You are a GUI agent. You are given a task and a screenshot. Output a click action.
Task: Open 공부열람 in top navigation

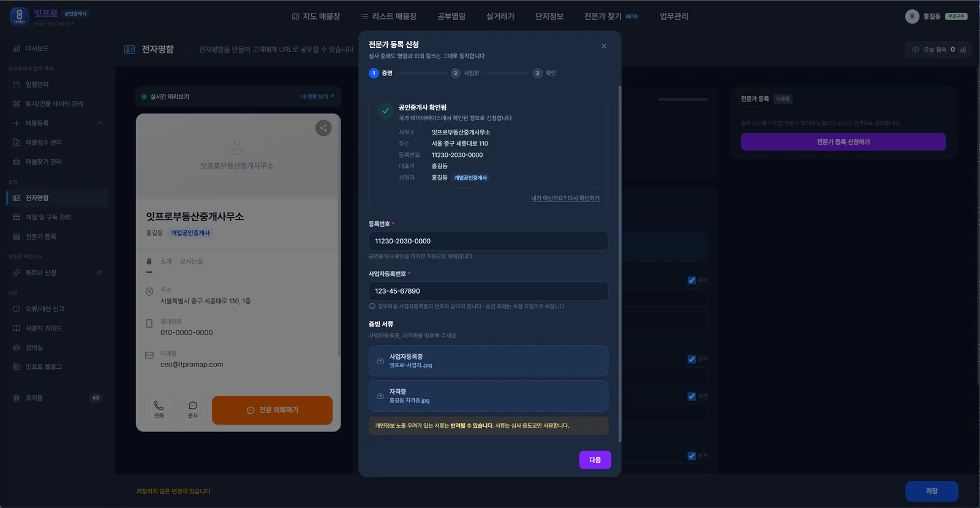(451, 17)
